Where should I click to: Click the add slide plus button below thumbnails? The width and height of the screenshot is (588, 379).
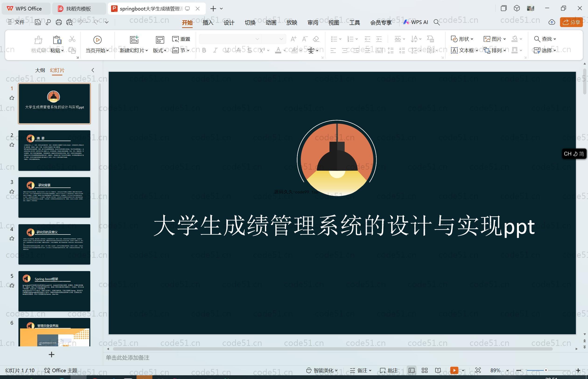tap(52, 354)
